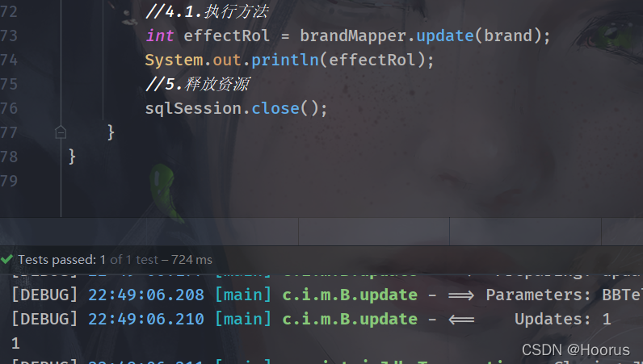Click line number 79 in the gutter
Screen dimensions: 643x364
tap(9, 181)
